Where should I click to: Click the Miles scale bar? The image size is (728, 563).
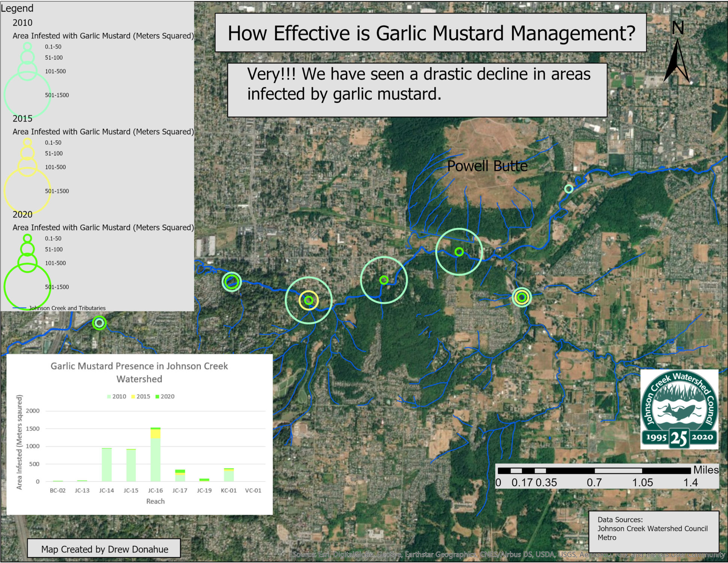pyautogui.click(x=594, y=471)
